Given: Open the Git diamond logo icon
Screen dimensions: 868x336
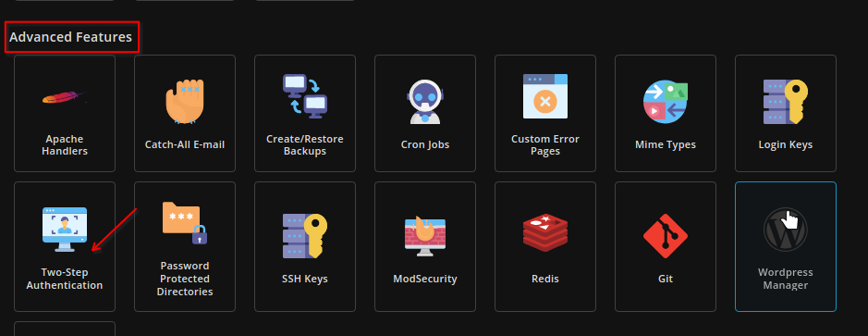Looking at the screenshot, I should tap(666, 236).
